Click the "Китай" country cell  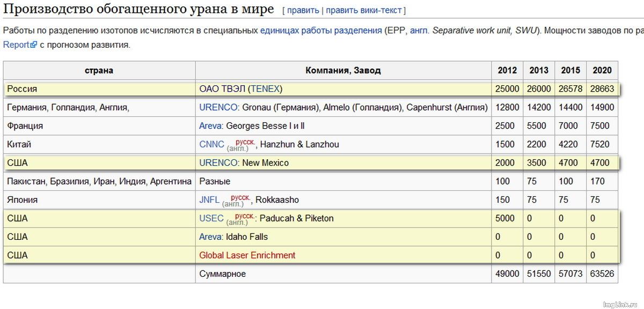[99, 144]
